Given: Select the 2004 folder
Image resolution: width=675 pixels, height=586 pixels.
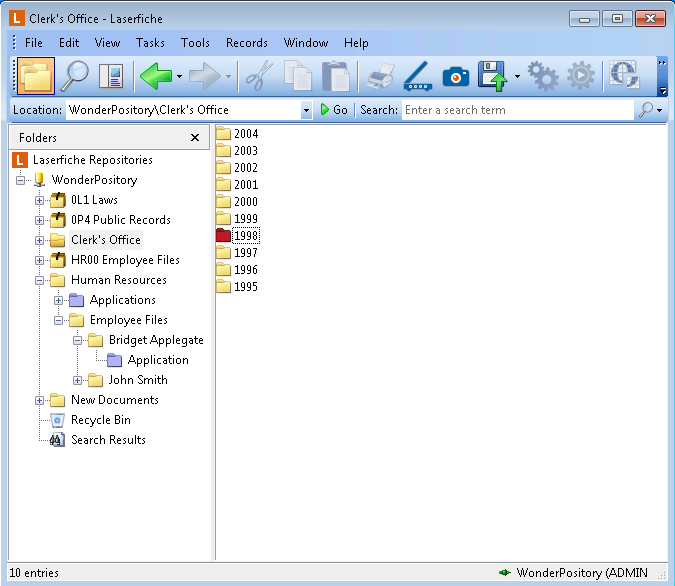Looking at the screenshot, I should [237, 134].
